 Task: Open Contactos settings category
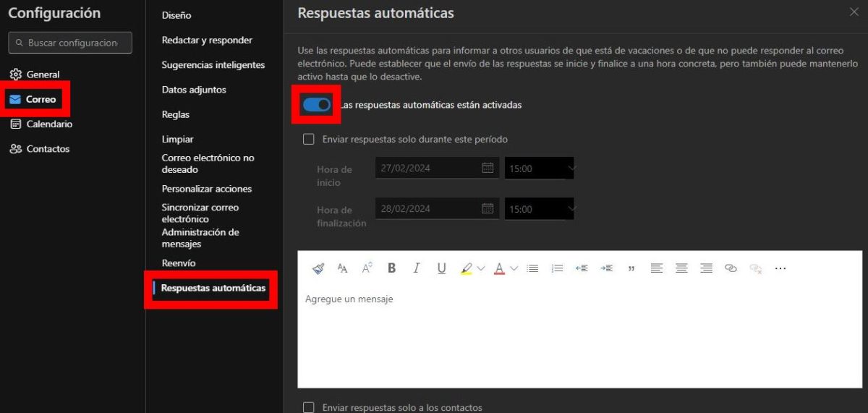40,149
